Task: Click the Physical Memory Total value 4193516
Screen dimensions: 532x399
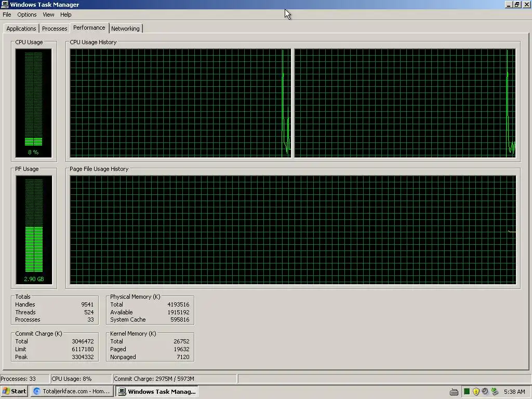Action: point(179,304)
